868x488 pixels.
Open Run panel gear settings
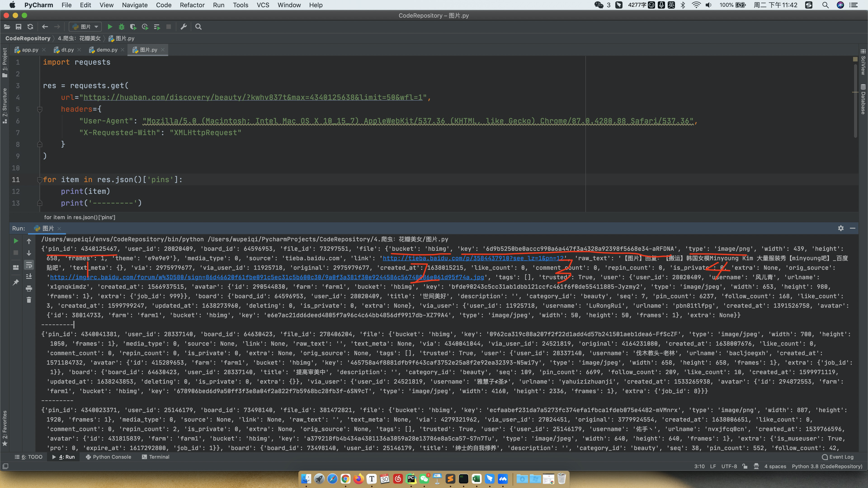[x=841, y=228]
